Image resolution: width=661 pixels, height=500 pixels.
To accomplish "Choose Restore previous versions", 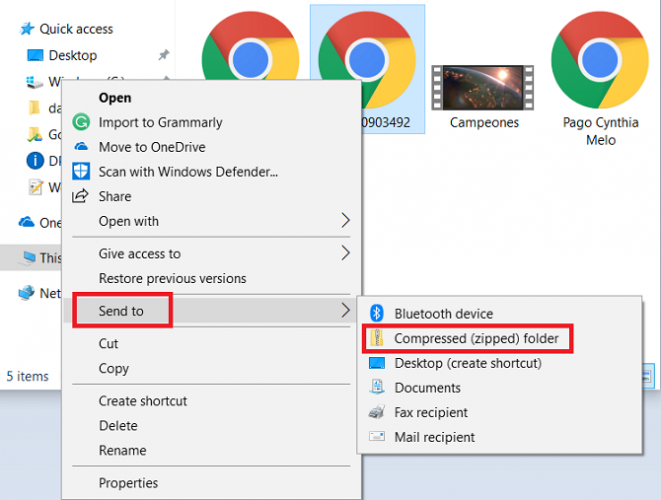I will 211,278.
